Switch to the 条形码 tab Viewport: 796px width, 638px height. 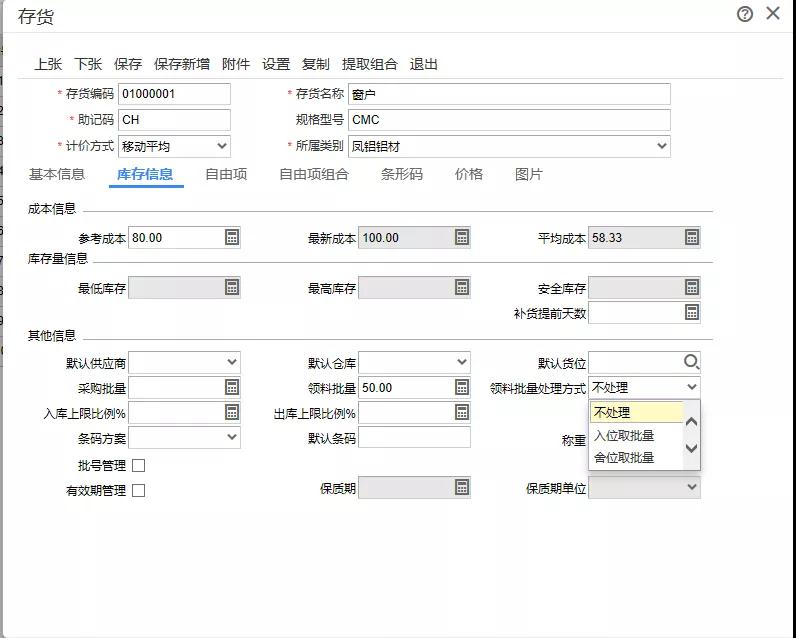(x=402, y=174)
